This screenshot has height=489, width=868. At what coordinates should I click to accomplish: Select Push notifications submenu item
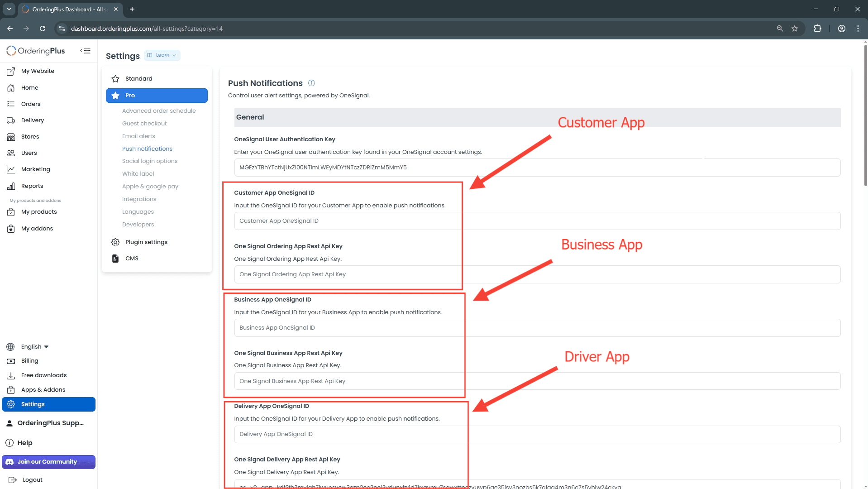click(147, 149)
